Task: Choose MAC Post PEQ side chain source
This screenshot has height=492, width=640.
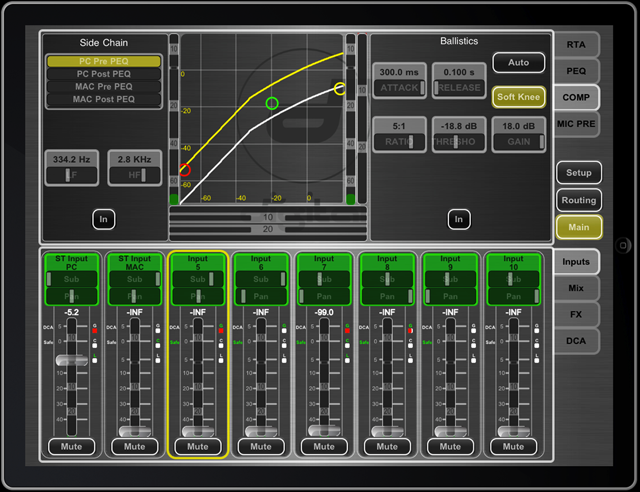Action: click(104, 99)
